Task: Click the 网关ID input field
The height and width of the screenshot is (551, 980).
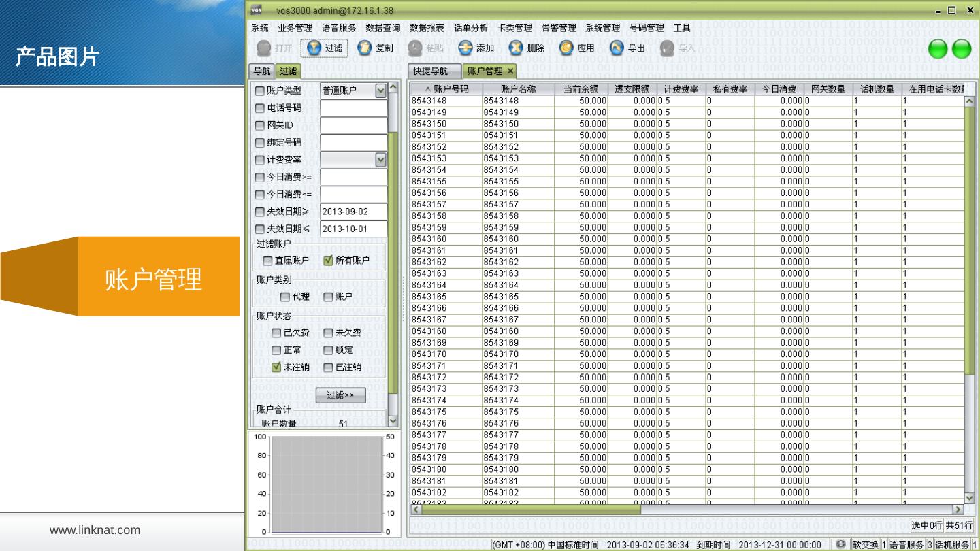Action: point(353,125)
